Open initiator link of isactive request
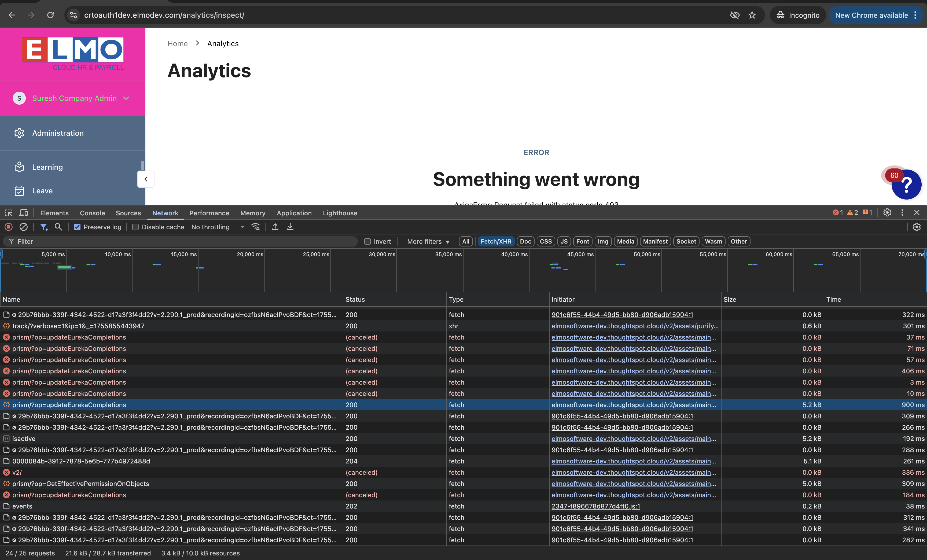 [634, 439]
